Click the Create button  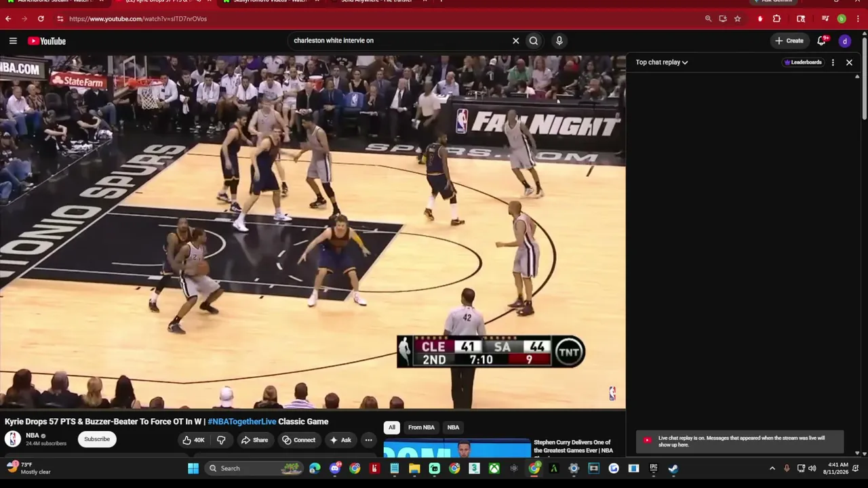coord(789,41)
